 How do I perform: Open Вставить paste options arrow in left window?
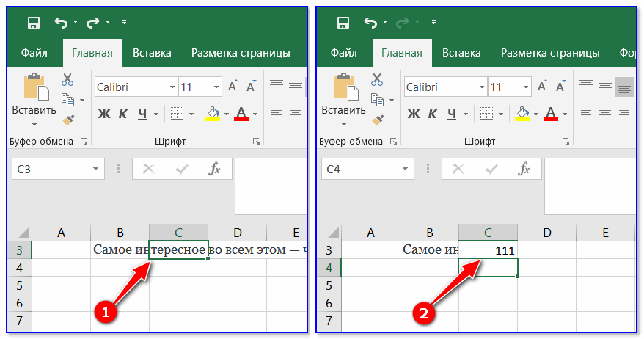[x=34, y=125]
